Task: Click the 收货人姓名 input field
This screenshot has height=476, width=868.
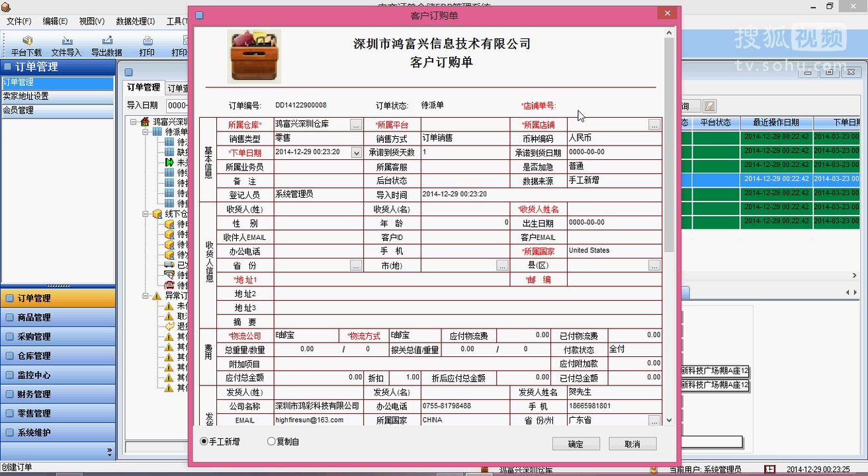Action: point(615,209)
